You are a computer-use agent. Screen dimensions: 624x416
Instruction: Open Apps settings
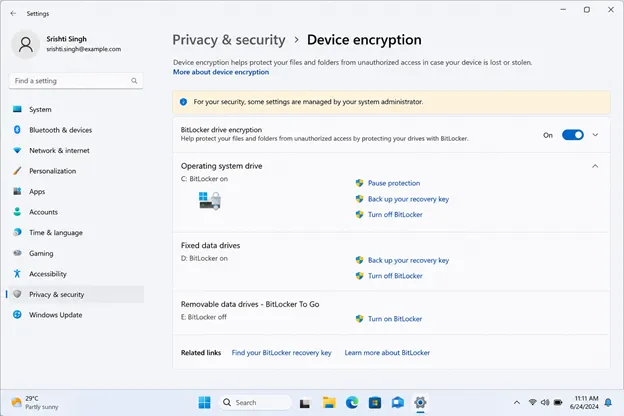(x=76, y=191)
